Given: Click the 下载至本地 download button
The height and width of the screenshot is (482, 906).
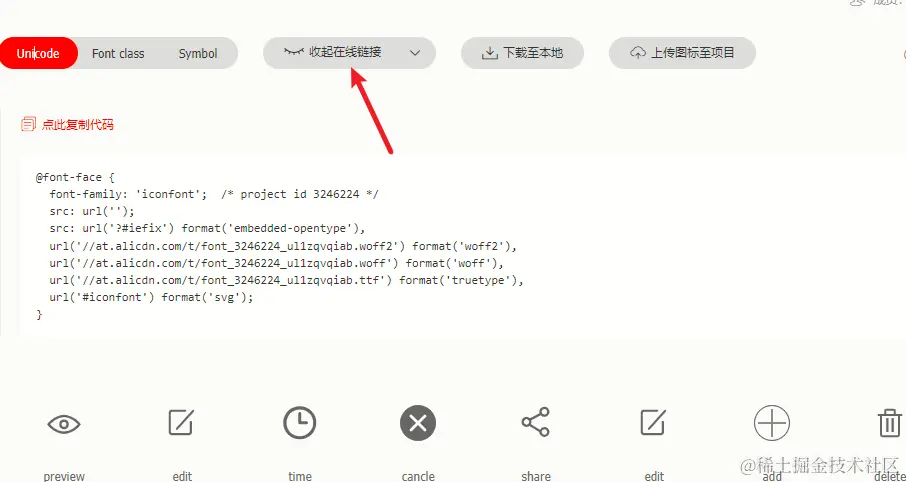Looking at the screenshot, I should pos(522,53).
